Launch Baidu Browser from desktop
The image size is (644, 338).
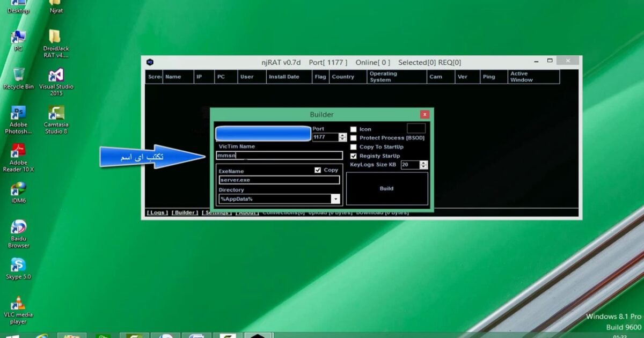(18, 227)
